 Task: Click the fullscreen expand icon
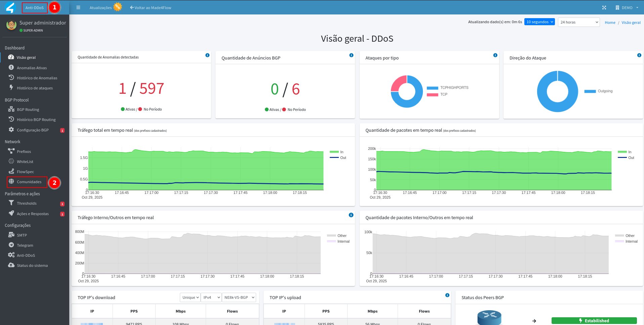point(604,7)
